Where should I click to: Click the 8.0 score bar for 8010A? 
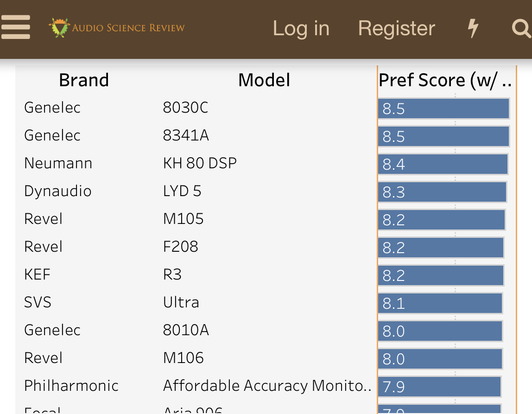[x=440, y=331]
